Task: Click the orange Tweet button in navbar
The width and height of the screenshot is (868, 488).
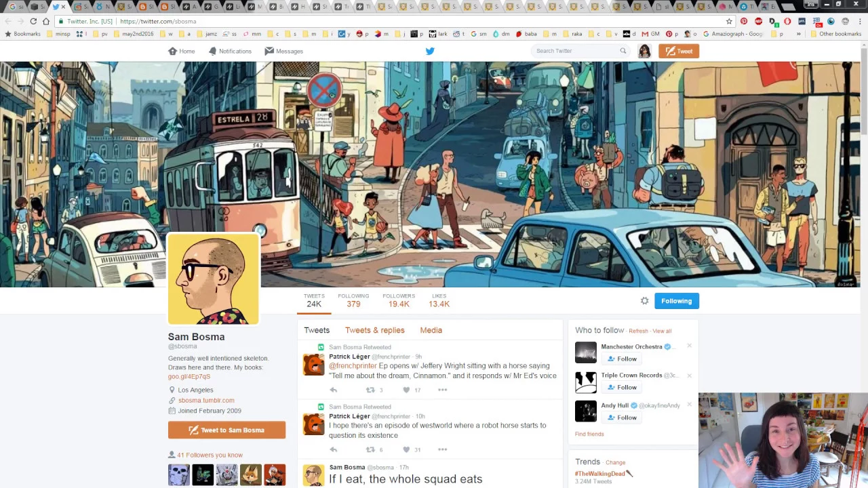Action: (x=679, y=51)
